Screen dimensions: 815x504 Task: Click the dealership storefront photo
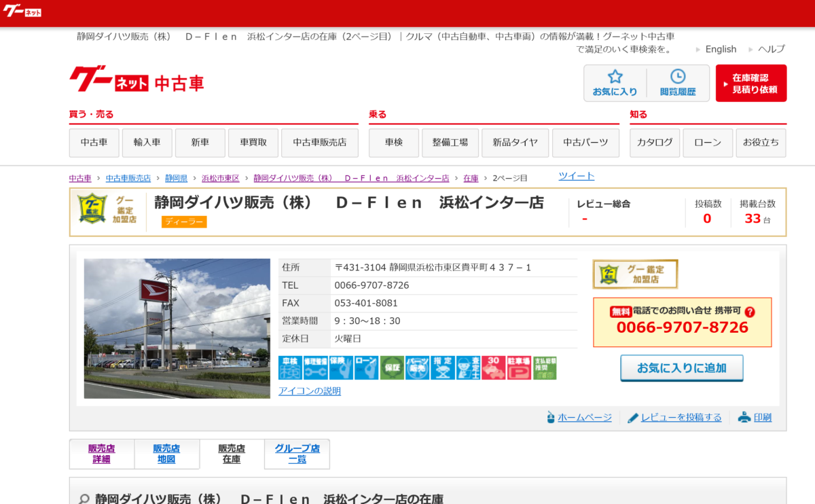(x=177, y=328)
